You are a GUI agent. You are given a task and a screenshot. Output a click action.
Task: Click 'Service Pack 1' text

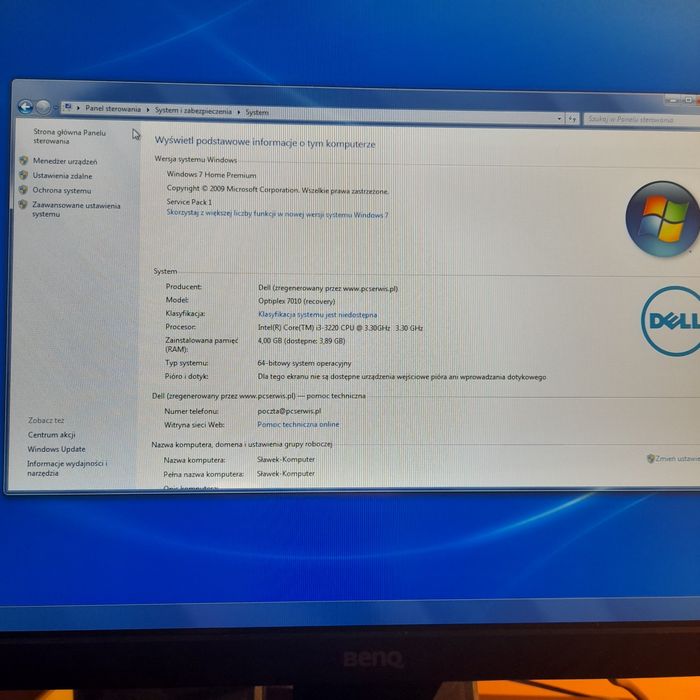click(189, 202)
